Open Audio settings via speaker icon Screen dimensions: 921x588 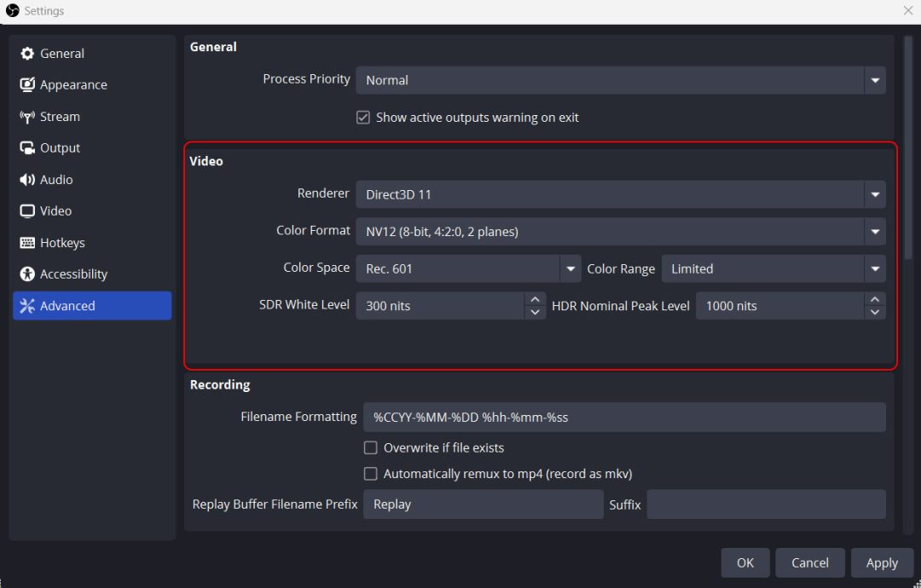[x=26, y=179]
